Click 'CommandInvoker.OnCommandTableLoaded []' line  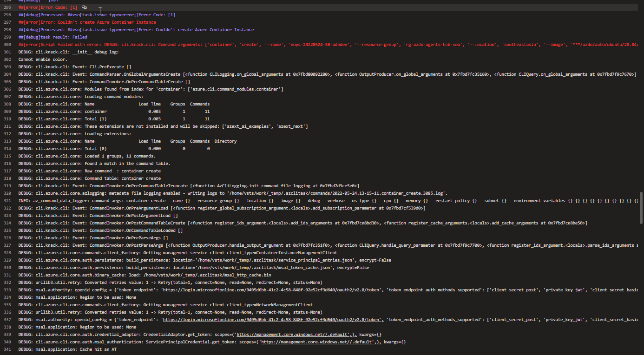tap(100, 230)
